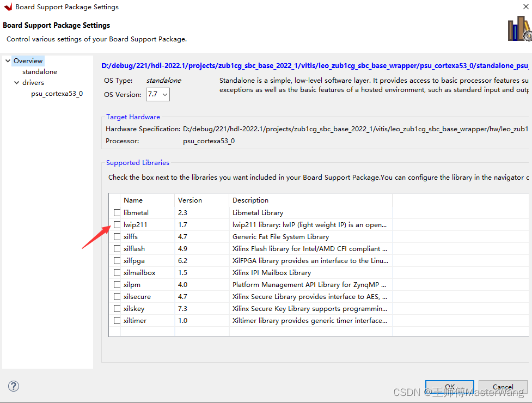Viewport: 532px width, 403px height.
Task: Open the help question mark icon
Action: click(x=14, y=386)
